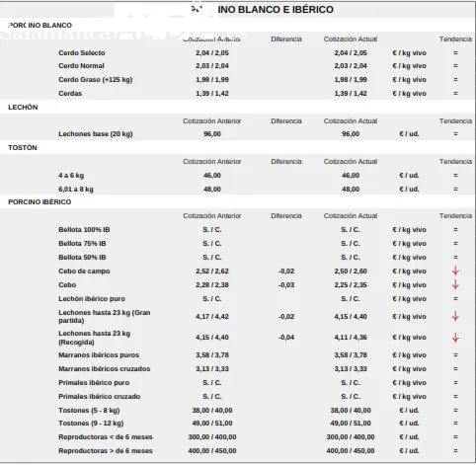Click the -0,03 difference in the Cebo row

[286, 285]
